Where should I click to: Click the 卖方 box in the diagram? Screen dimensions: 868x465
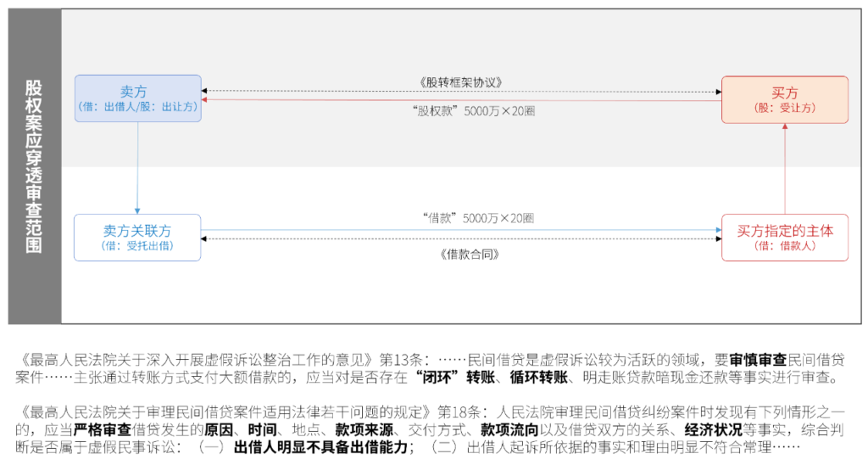(x=137, y=98)
